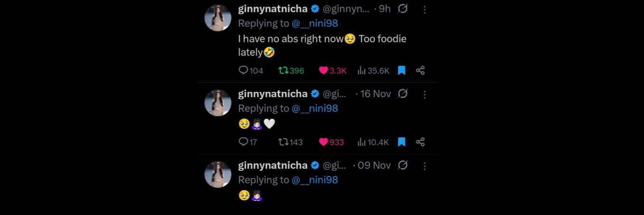
Task: Reply to the 'no abs right now' tweet
Action: (x=243, y=70)
